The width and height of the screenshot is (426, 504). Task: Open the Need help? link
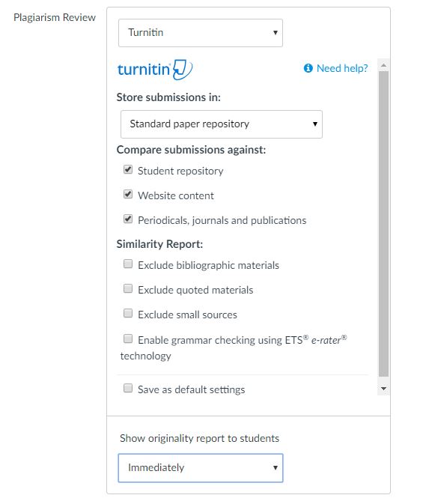[x=342, y=68]
